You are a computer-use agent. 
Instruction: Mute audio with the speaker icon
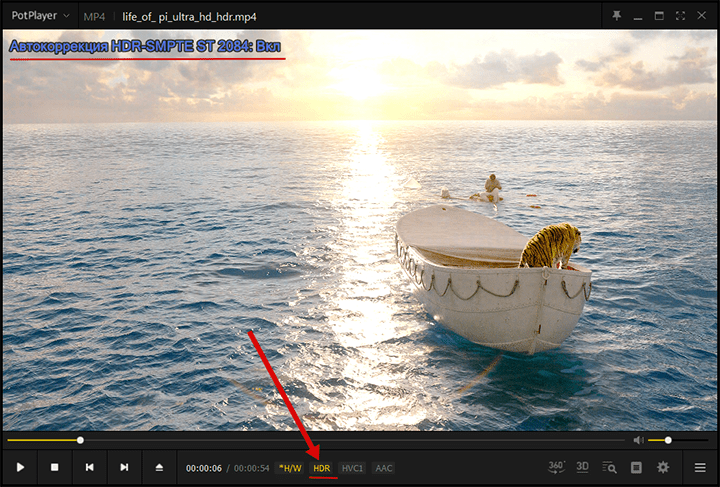pos(637,440)
